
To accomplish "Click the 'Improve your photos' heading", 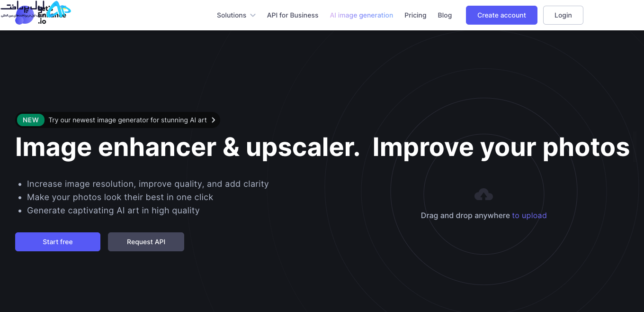I will 501,147.
